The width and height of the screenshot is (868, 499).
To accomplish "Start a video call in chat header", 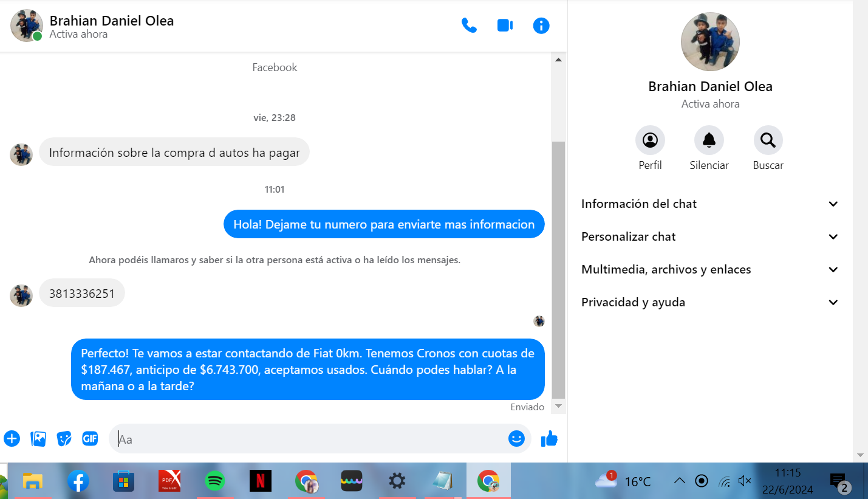I will (x=505, y=26).
